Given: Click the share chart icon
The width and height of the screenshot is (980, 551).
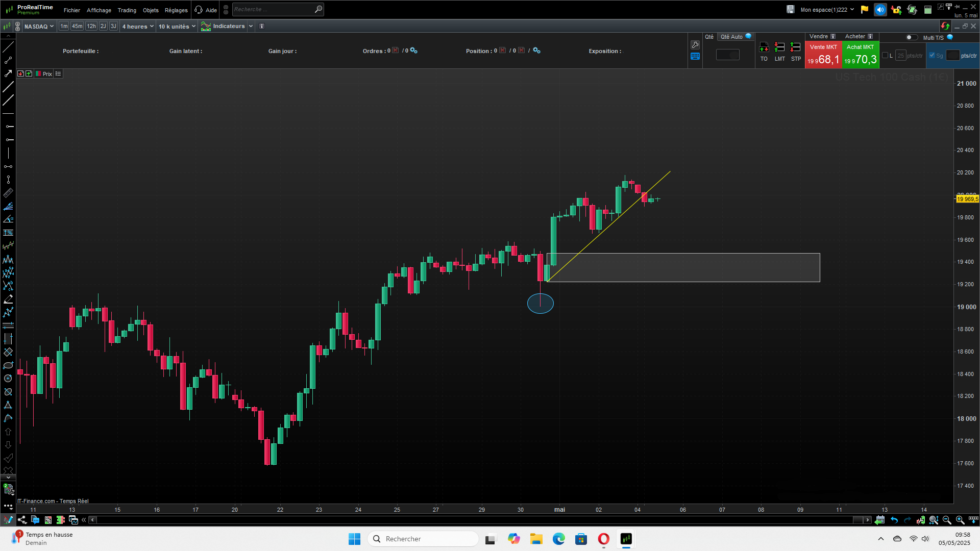Looking at the screenshot, I should 22,520.
